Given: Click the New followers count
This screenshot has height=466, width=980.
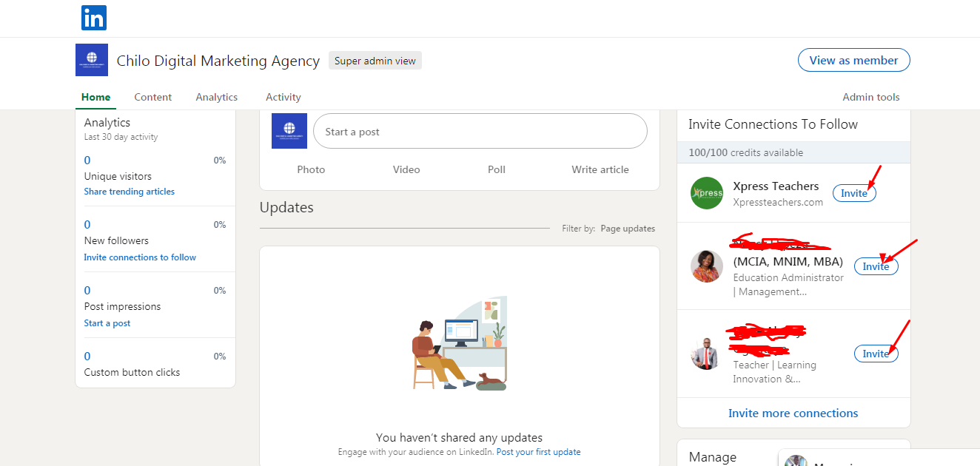Looking at the screenshot, I should click(x=87, y=225).
